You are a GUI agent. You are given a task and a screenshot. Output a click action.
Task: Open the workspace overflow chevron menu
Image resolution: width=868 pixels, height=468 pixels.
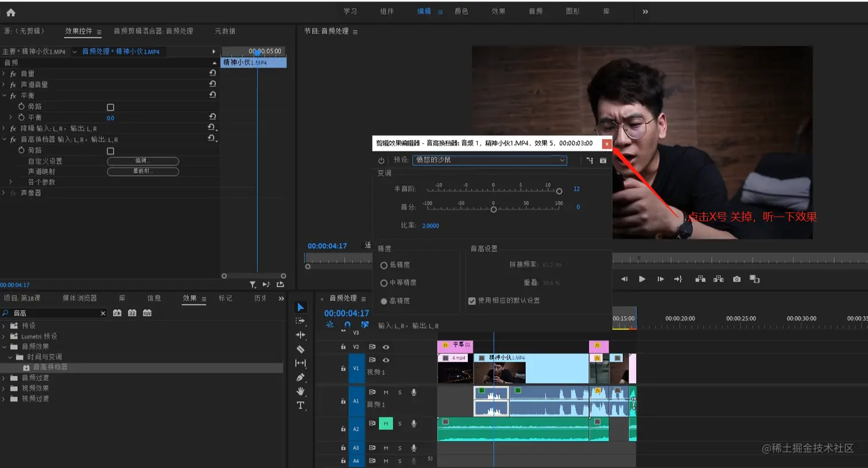click(x=645, y=11)
